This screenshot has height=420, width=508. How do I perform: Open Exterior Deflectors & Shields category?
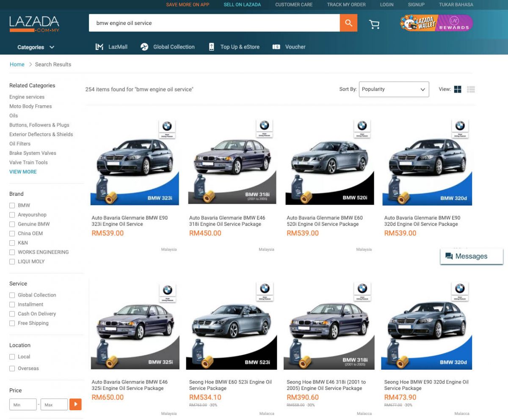(x=41, y=135)
